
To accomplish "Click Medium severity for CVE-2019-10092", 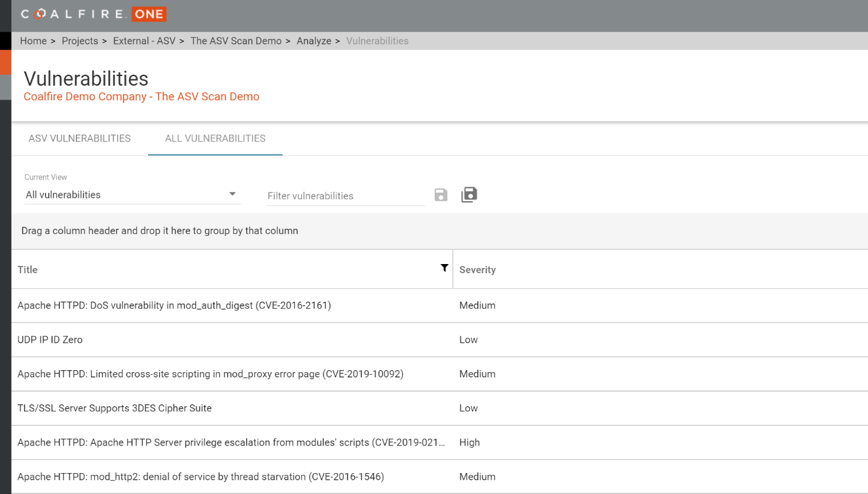I will [478, 374].
